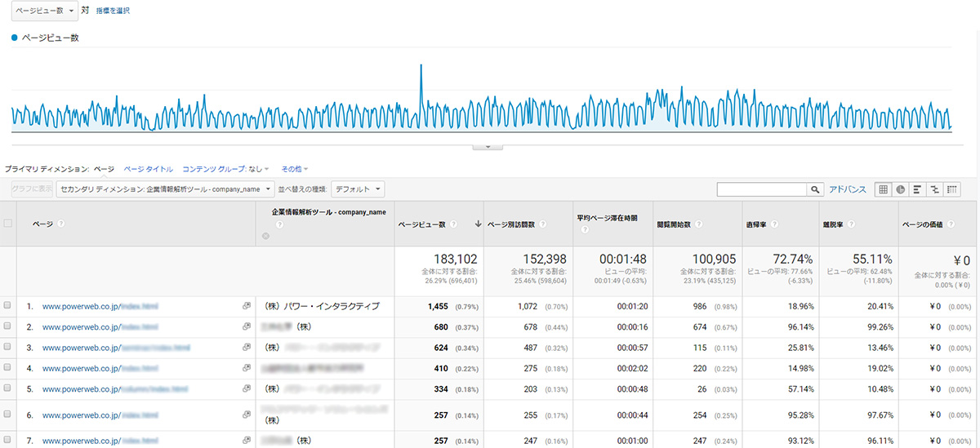Open row 5 page link in table
Screen dimensions: 980x448
point(114,388)
